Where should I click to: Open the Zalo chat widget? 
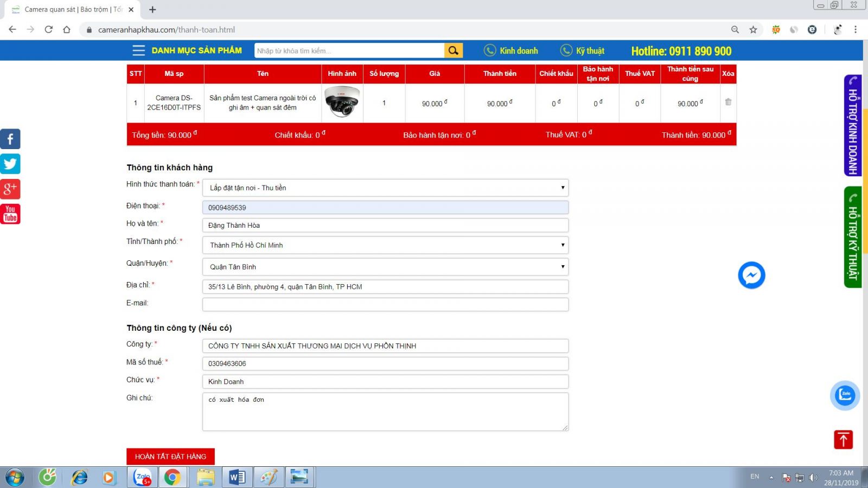(845, 395)
